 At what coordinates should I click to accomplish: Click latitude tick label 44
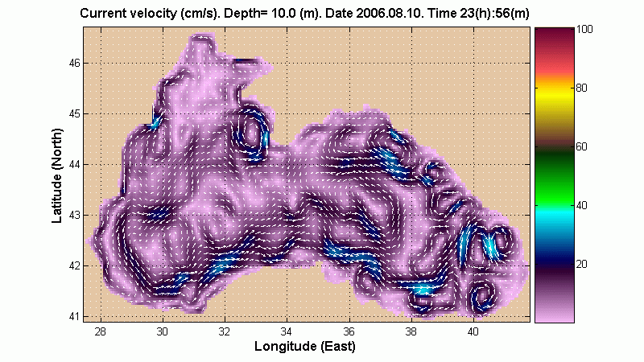coord(75,165)
